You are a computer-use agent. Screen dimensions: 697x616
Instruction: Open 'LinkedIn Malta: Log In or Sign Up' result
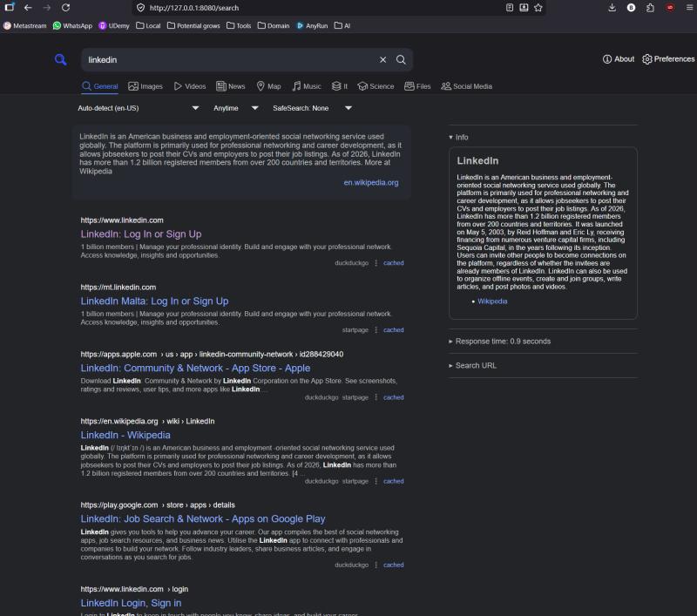coord(154,301)
